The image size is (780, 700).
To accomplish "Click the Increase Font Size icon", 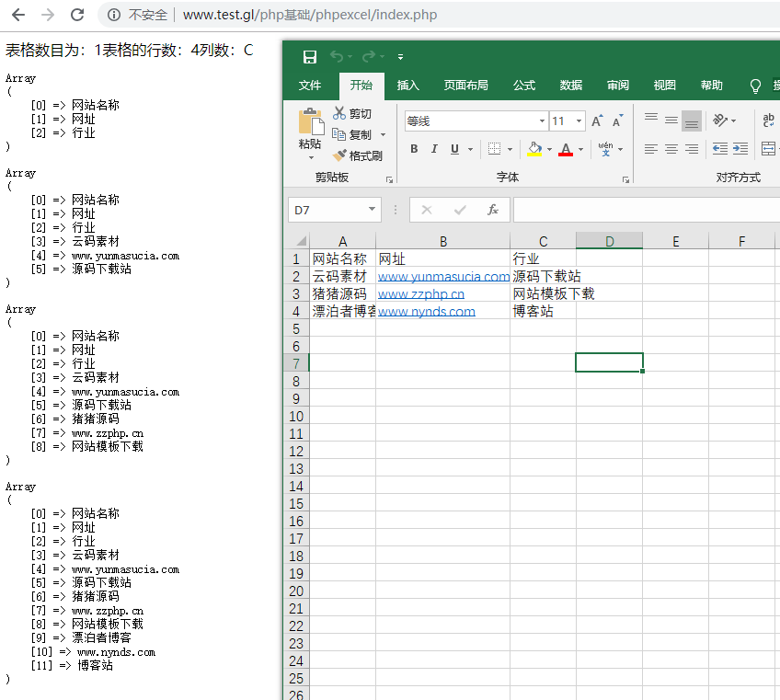I will pyautogui.click(x=595, y=120).
